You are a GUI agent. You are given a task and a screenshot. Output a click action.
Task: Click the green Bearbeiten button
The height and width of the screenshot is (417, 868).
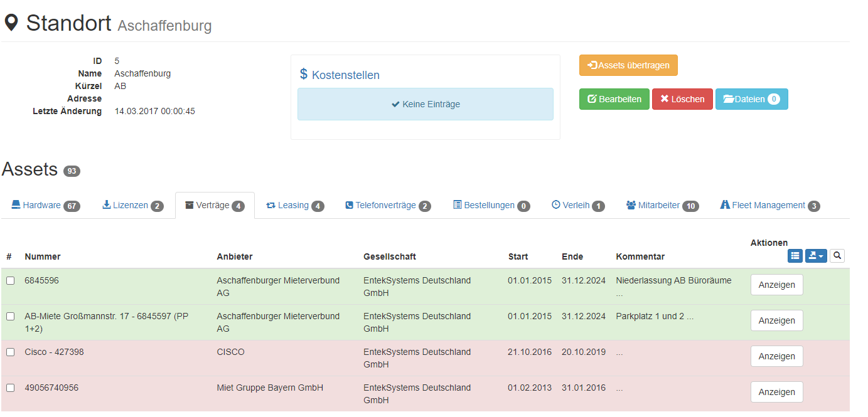[614, 99]
